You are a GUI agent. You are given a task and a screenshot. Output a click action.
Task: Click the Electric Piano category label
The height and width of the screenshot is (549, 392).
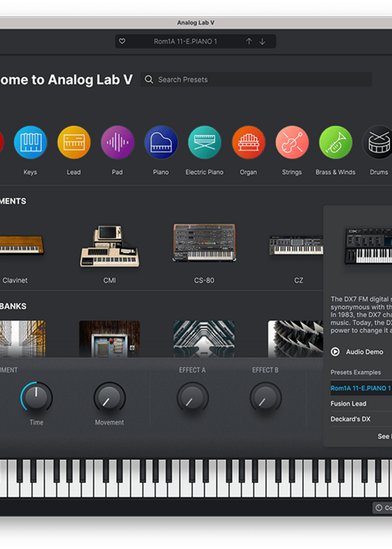tap(205, 172)
